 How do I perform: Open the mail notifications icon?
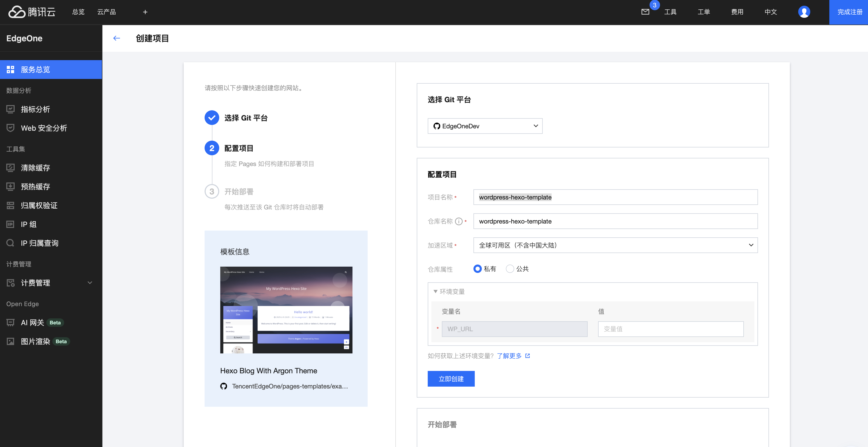645,12
